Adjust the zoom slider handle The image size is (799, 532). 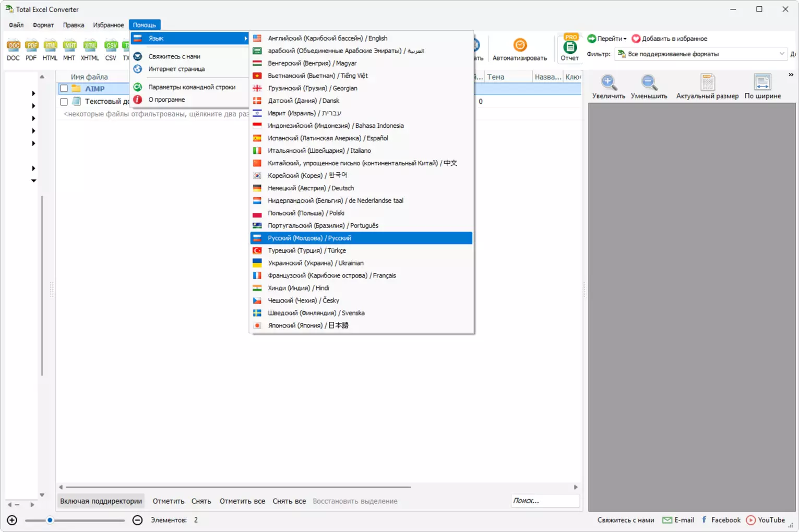(x=50, y=520)
